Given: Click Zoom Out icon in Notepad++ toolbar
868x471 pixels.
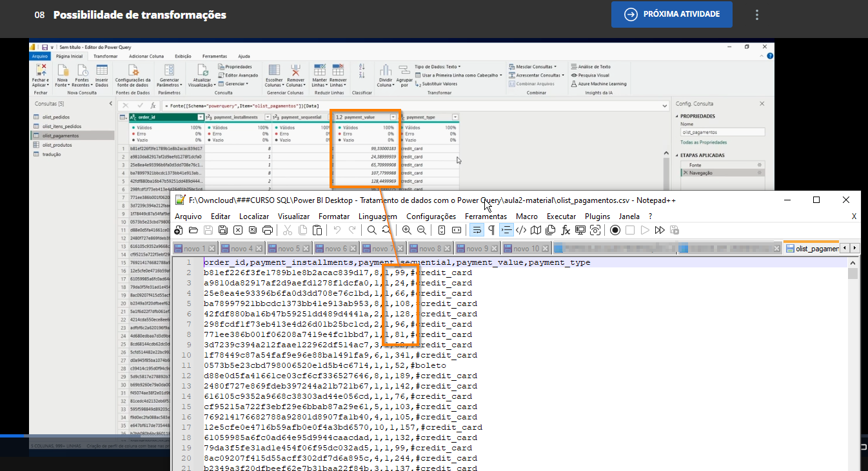Looking at the screenshot, I should [421, 230].
